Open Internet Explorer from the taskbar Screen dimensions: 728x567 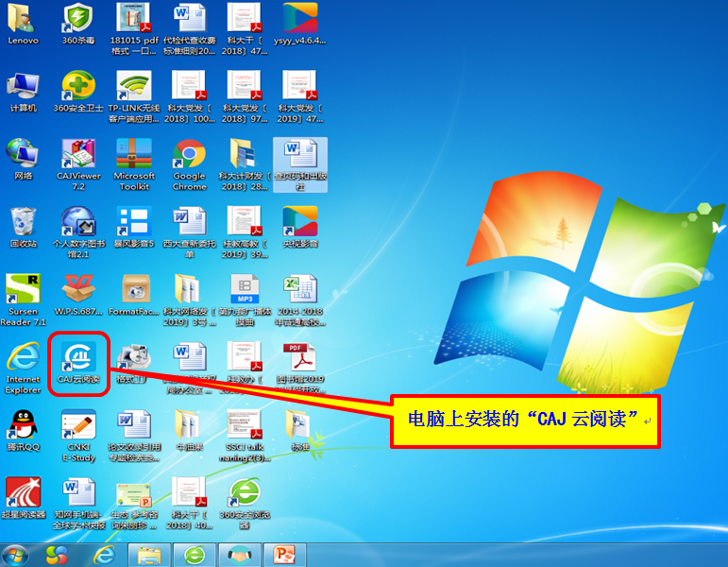click(x=105, y=555)
